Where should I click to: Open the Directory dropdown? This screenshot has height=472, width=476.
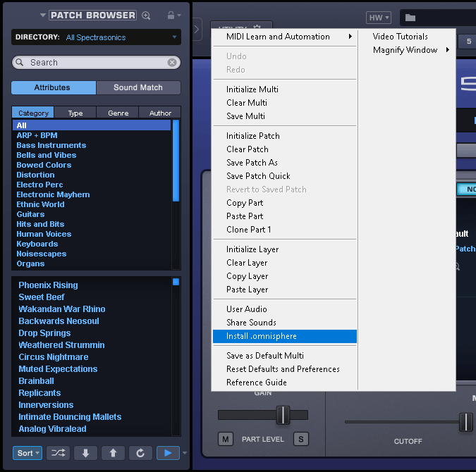click(x=96, y=37)
